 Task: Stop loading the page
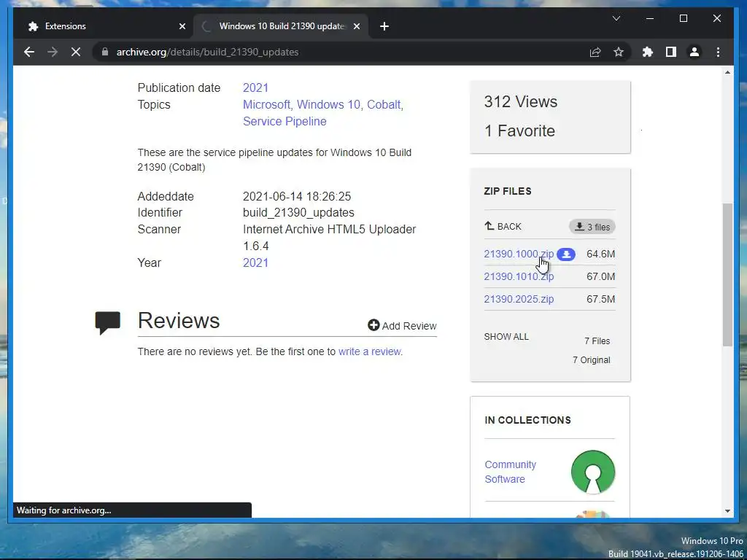[76, 52]
